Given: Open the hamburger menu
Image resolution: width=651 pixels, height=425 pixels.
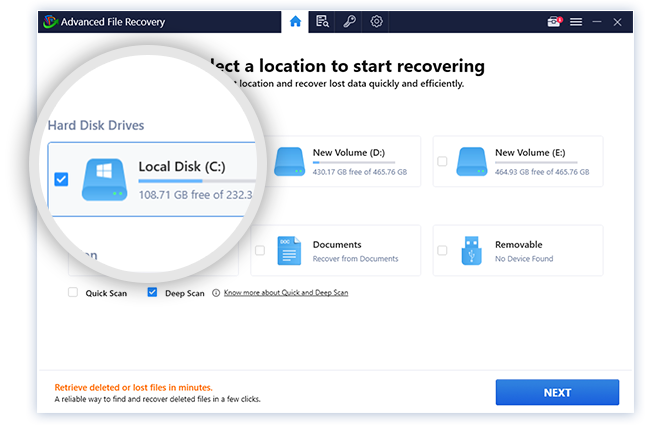Looking at the screenshot, I should (576, 22).
